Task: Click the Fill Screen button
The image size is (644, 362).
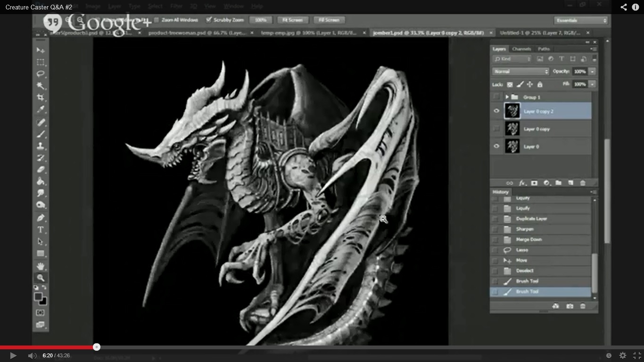Action: 329,20
